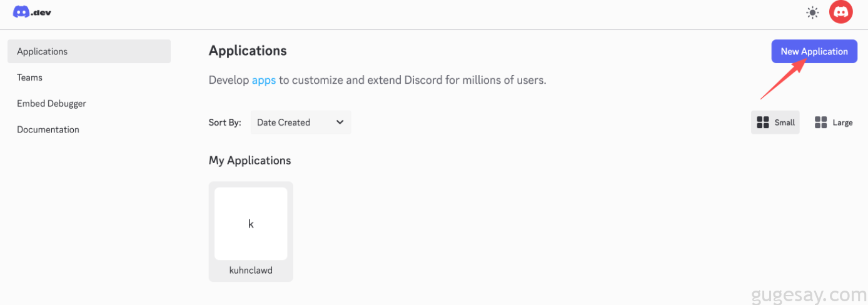Click the Discord logo in header
The width and height of the screenshot is (868, 305).
coord(21,12)
